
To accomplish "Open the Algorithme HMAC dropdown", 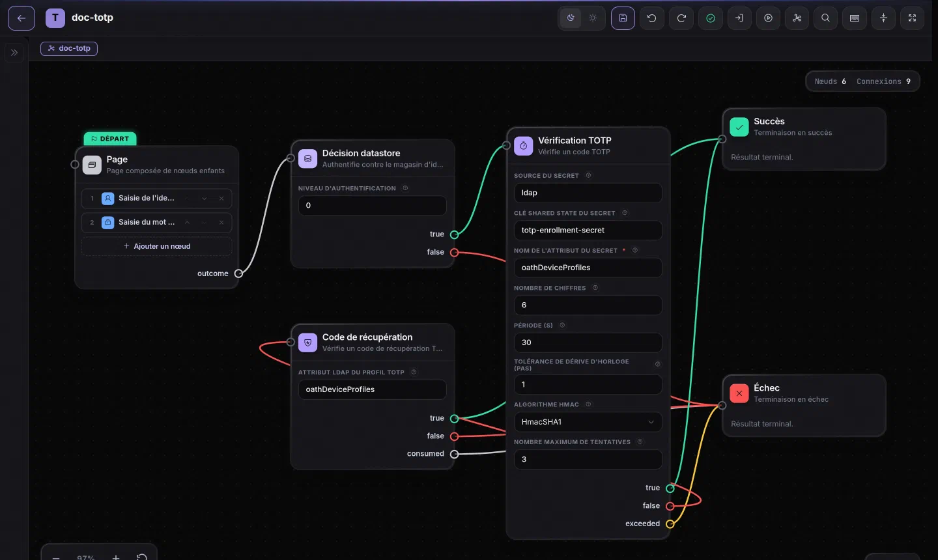I will 588,422.
